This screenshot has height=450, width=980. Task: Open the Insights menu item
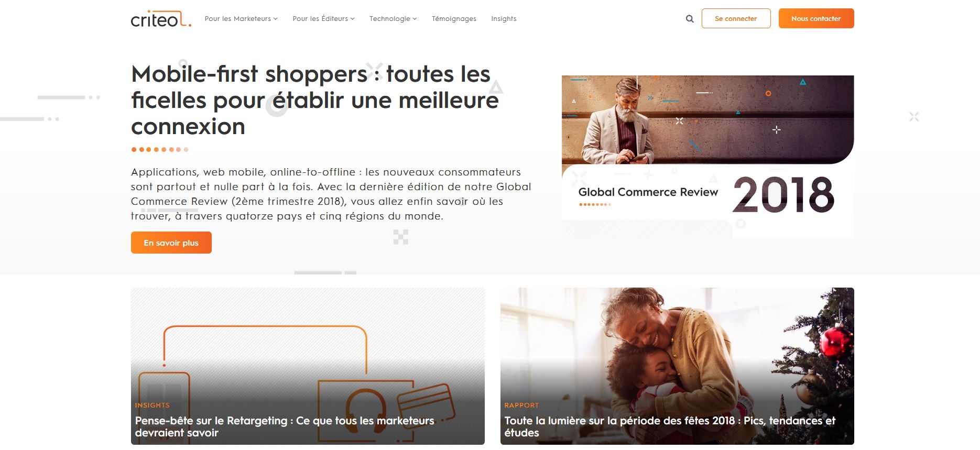pyautogui.click(x=504, y=19)
